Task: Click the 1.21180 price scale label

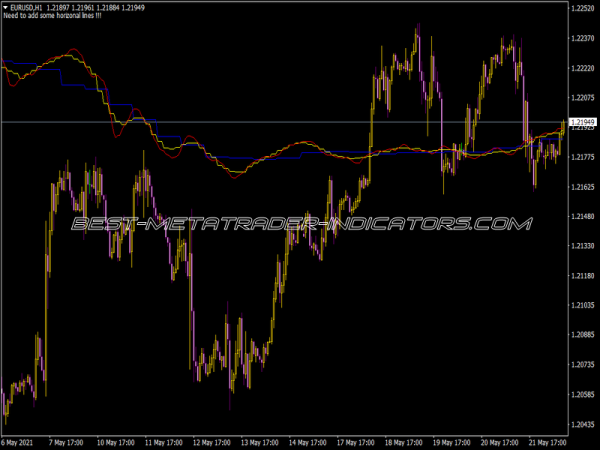Action: pos(582,276)
